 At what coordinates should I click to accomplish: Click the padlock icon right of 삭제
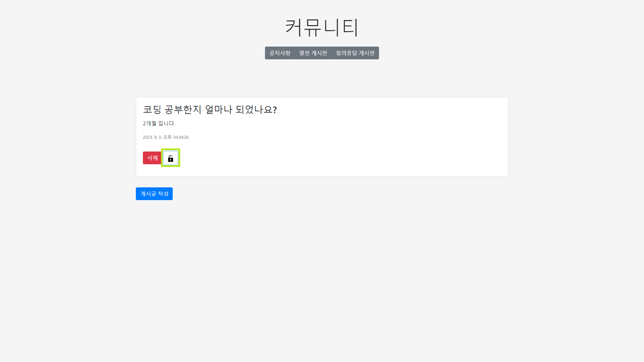coord(170,158)
